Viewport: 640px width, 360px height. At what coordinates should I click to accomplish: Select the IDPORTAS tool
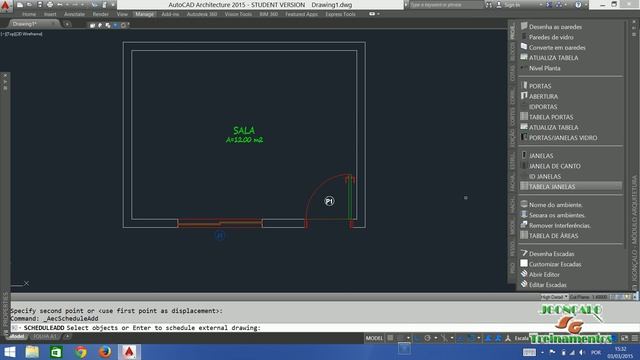coord(542,107)
